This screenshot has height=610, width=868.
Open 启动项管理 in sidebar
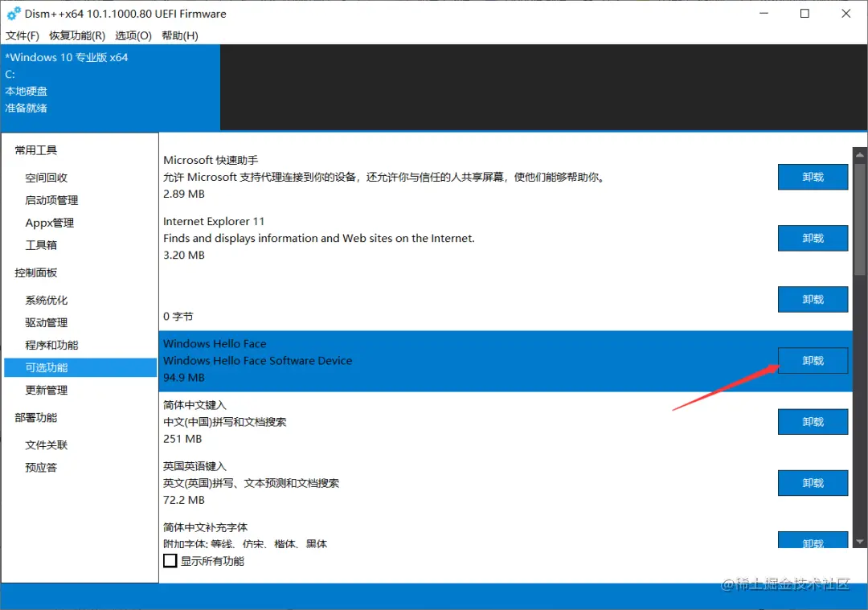[51, 200]
